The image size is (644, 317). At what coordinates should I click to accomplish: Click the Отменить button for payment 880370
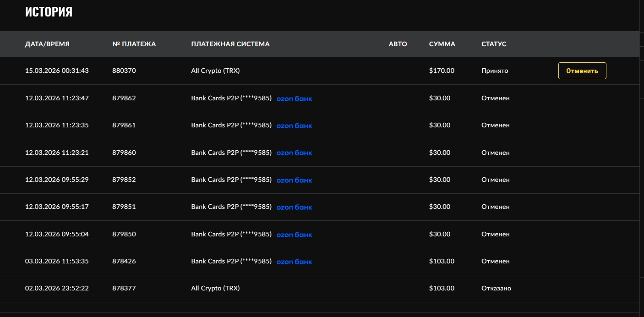tap(582, 71)
